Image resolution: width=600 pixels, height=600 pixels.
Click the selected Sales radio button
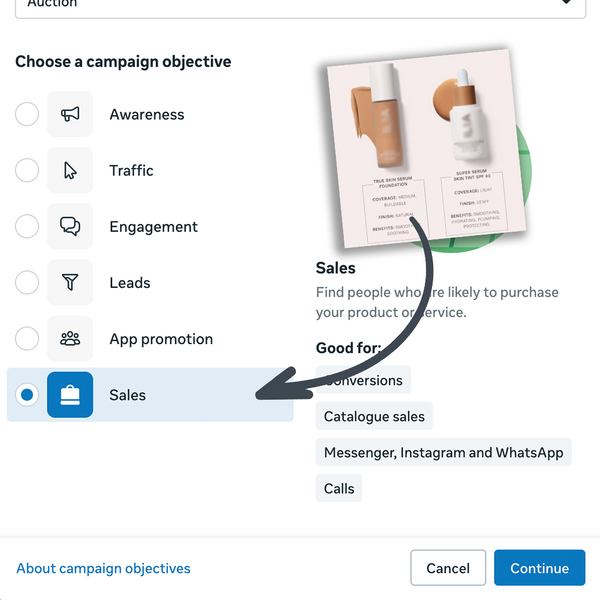27,395
